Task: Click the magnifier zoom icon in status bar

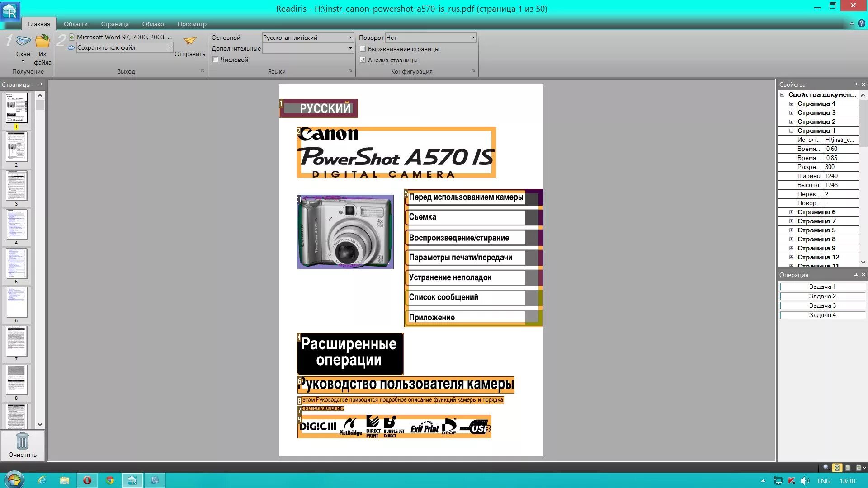Action: (826, 468)
